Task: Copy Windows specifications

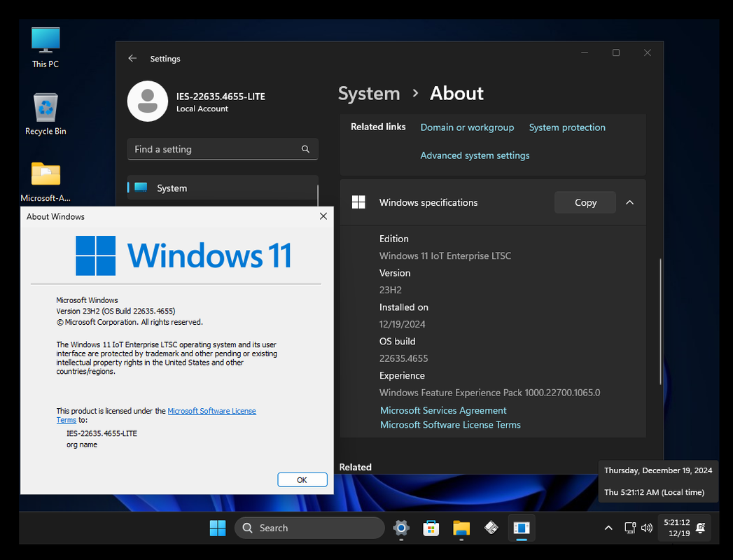Action: coord(585,202)
